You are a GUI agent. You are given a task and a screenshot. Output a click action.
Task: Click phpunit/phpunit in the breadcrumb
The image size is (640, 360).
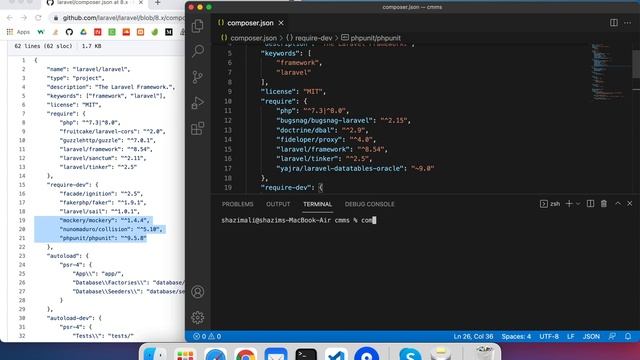point(375,38)
